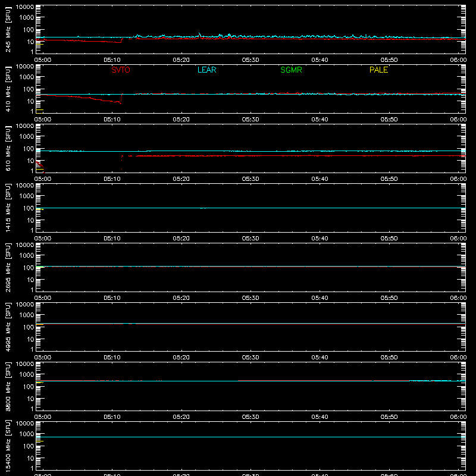Select the 410 MHz [SFU] axis title
476x476 pixels.
[x=8, y=89]
